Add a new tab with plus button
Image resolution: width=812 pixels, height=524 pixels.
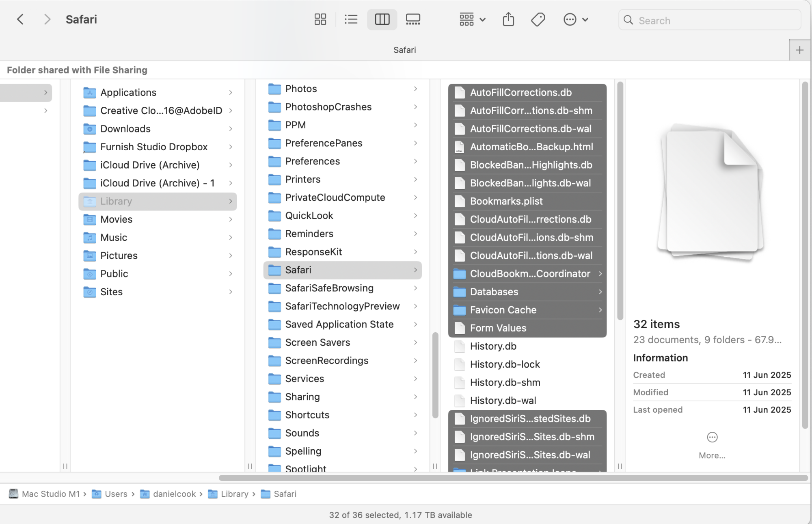click(x=799, y=50)
